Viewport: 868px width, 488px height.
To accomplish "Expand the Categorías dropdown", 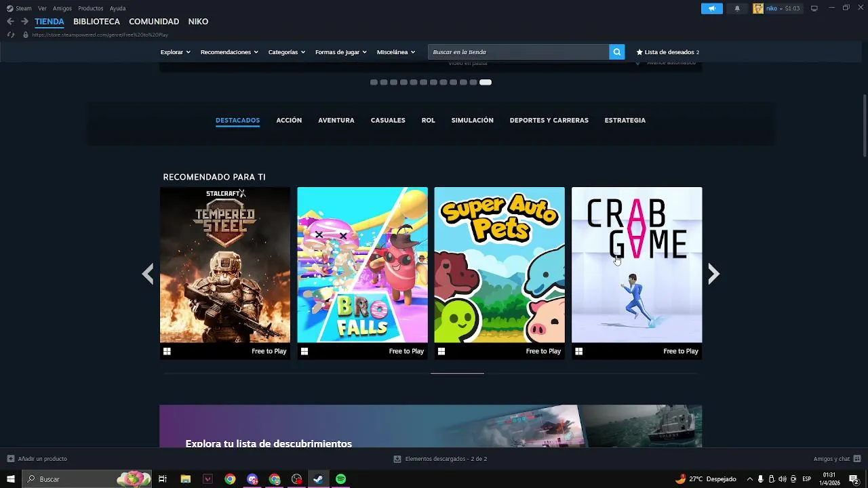I will point(287,52).
